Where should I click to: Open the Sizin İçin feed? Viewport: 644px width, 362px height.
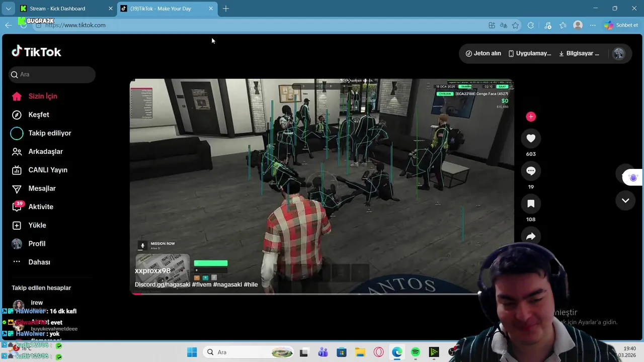42,96
